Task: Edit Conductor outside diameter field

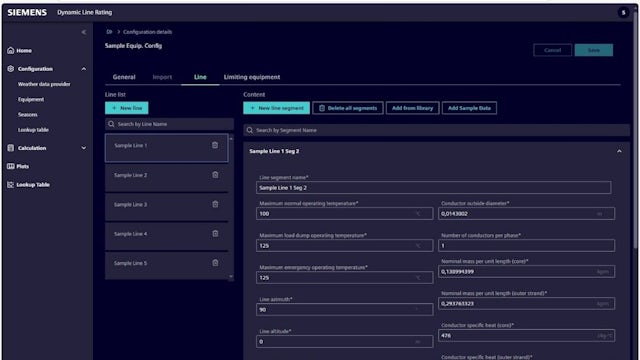Action: (526, 213)
